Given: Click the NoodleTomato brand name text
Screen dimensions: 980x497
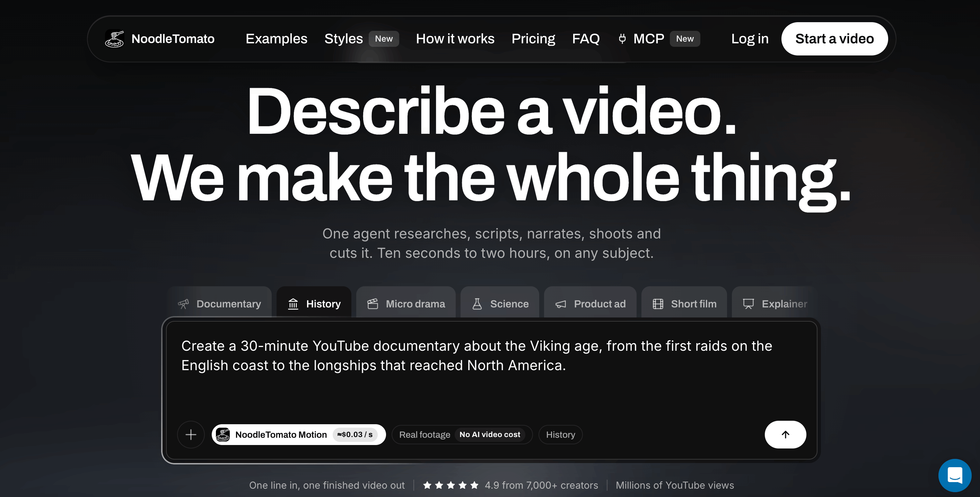Looking at the screenshot, I should coord(173,39).
